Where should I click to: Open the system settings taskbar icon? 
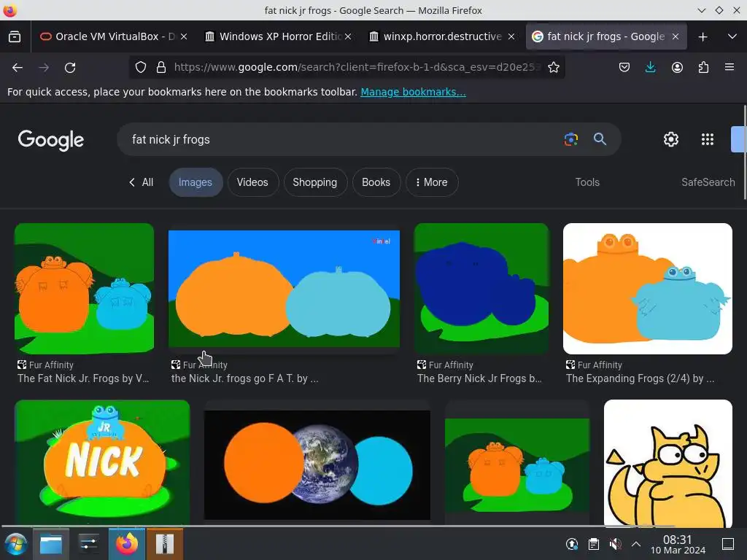88,544
